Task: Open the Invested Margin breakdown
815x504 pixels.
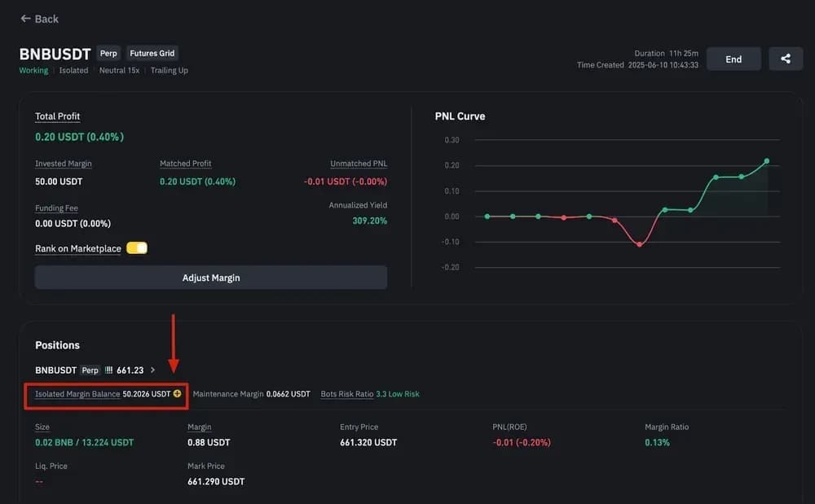Action: coord(63,163)
